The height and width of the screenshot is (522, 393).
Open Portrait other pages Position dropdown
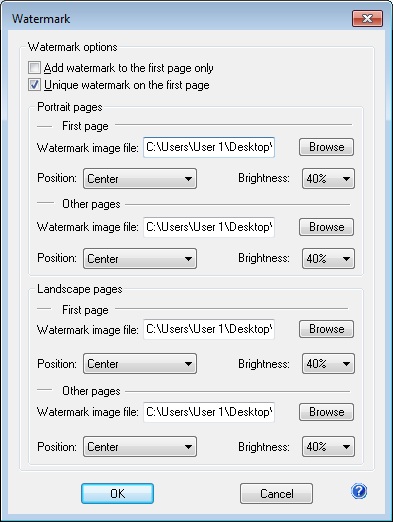(140, 259)
